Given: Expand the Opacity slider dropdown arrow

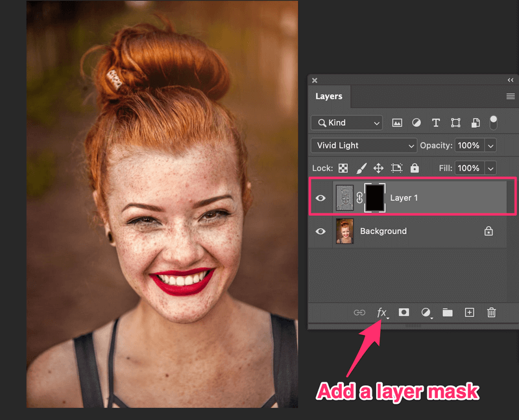Looking at the screenshot, I should pos(490,145).
